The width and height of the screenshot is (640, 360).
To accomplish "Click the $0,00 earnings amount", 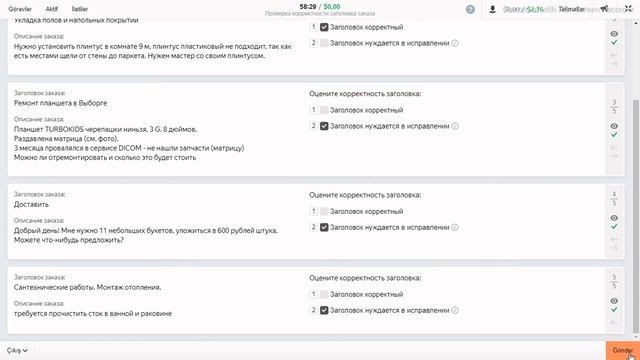I will [332, 7].
